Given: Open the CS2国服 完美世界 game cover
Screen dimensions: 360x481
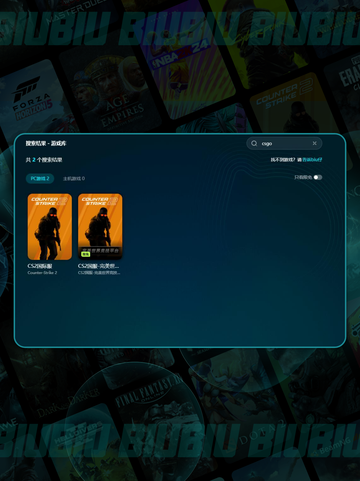Looking at the screenshot, I should click(x=100, y=226).
